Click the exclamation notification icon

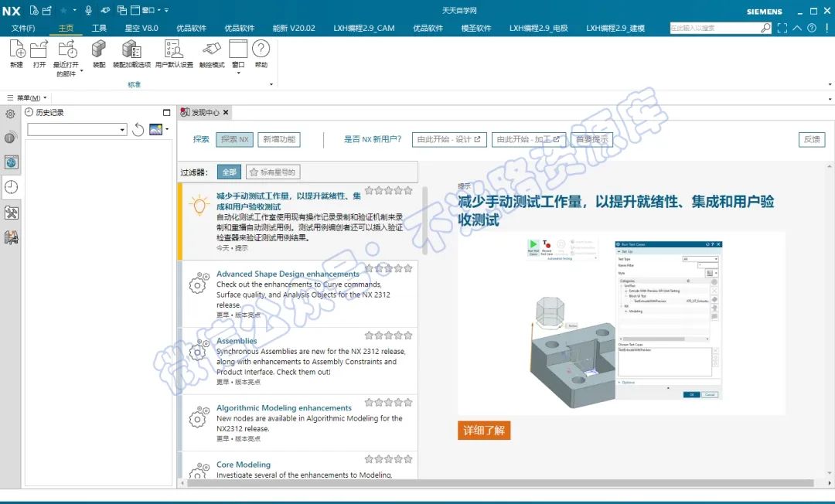point(826,28)
